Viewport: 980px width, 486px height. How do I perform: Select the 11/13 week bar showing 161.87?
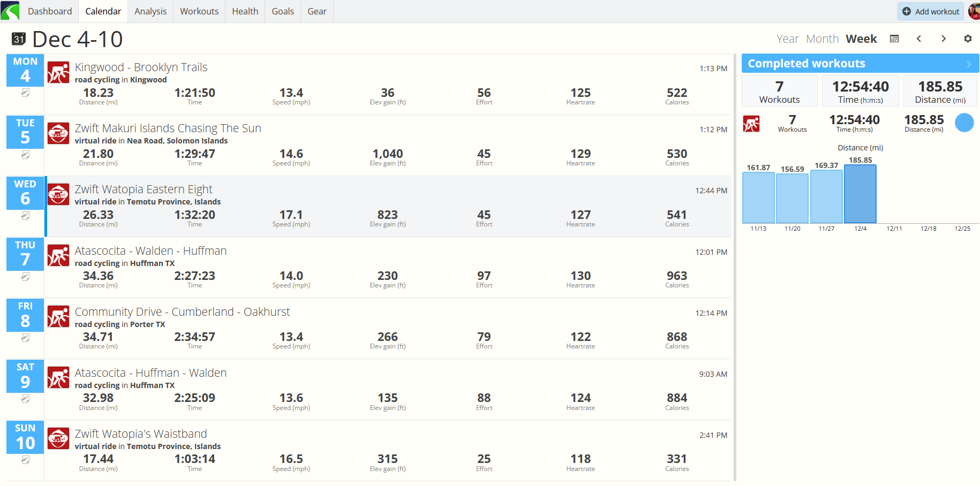(x=758, y=198)
